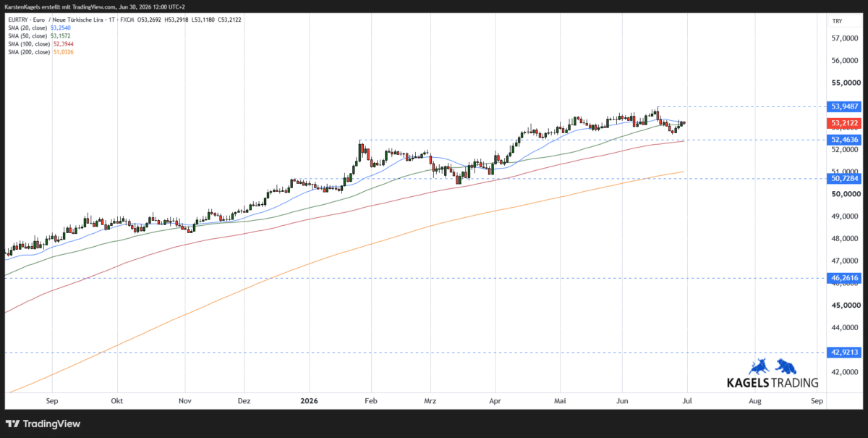Click the 57,0000 price axis label

coord(845,38)
